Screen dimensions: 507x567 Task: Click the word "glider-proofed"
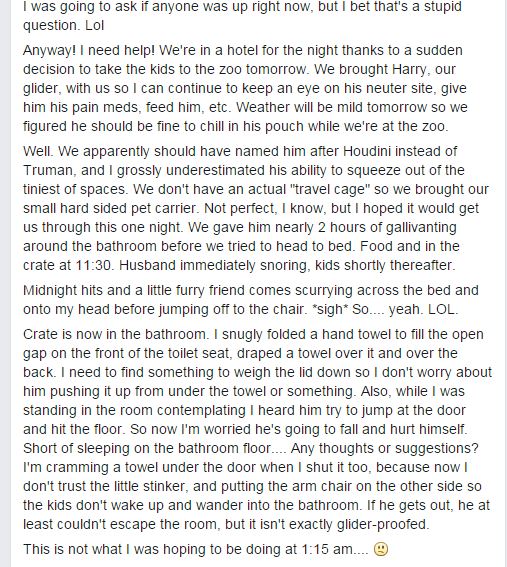pos(382,524)
